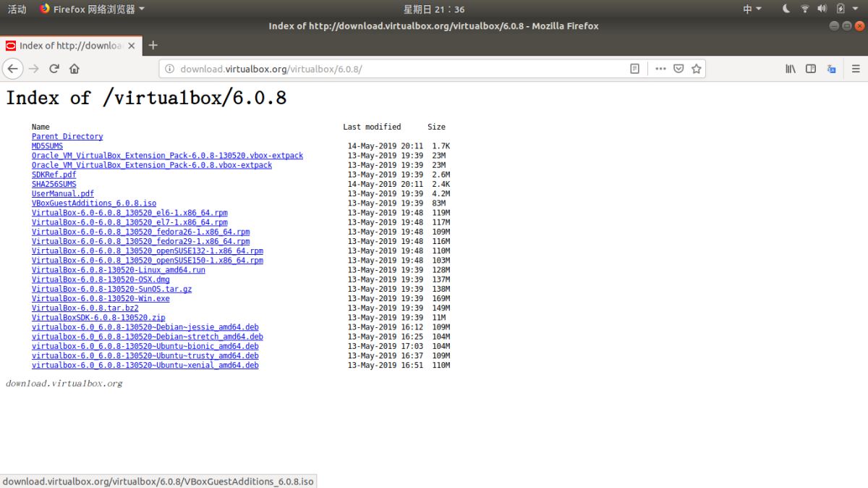Download the Ubuntu xenial amd64 deb
Screen dimensions: 868x488
[145, 365]
